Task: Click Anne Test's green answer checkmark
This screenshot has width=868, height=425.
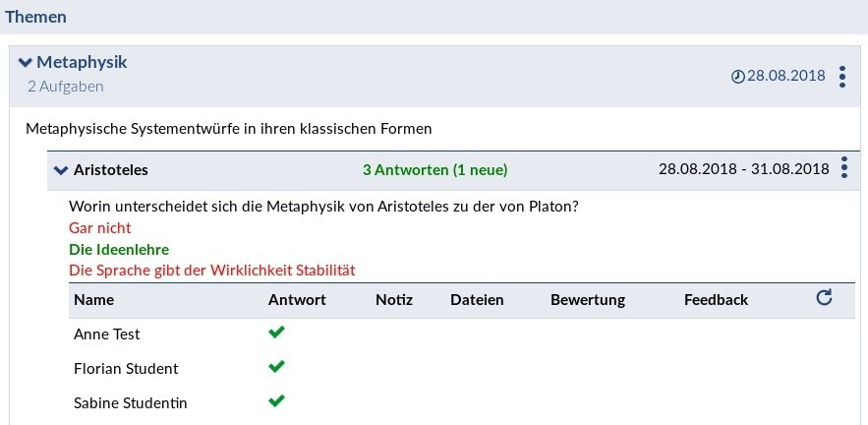Action: click(276, 333)
